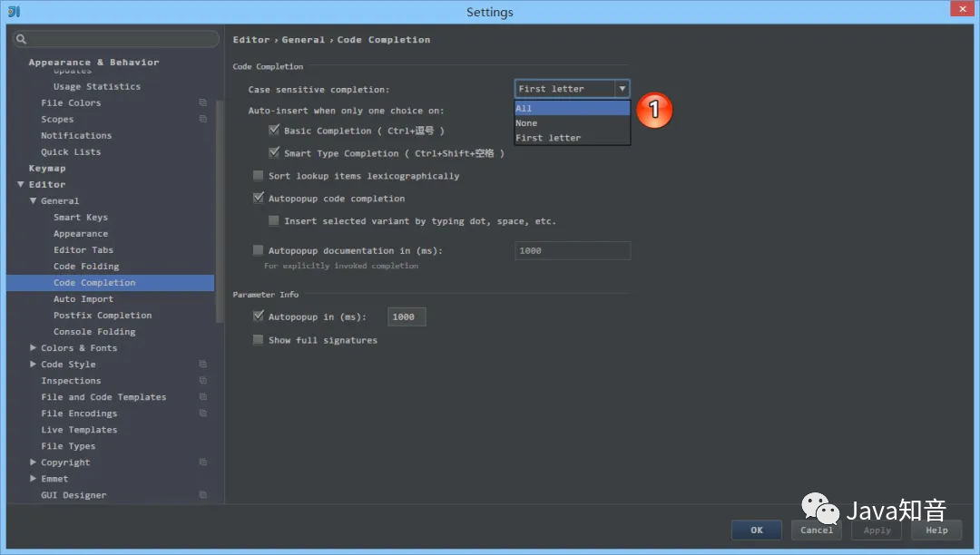This screenshot has width=980, height=555.
Task: Open the Help button
Action: point(936,530)
